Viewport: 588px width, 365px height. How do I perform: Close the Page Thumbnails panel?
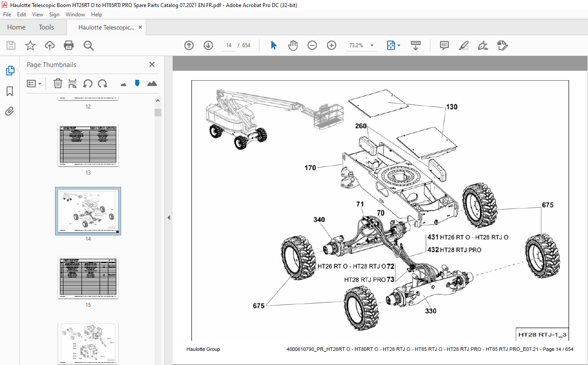point(152,64)
